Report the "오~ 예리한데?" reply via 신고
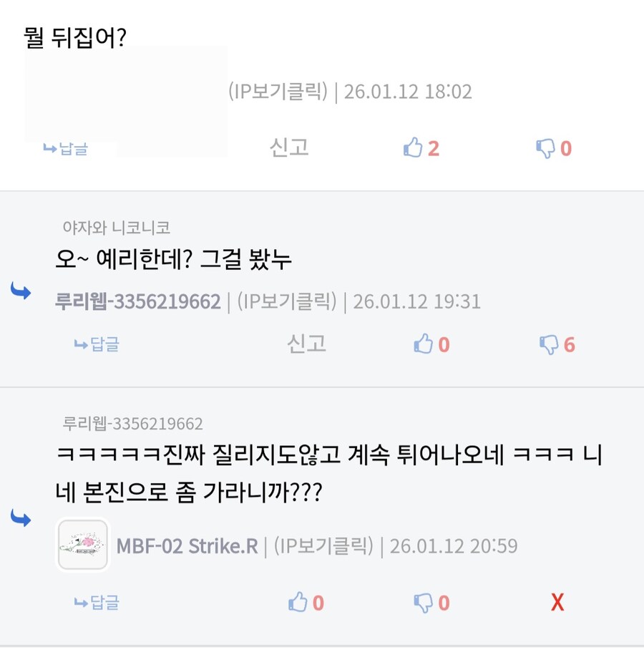This screenshot has width=644, height=665. (x=306, y=344)
